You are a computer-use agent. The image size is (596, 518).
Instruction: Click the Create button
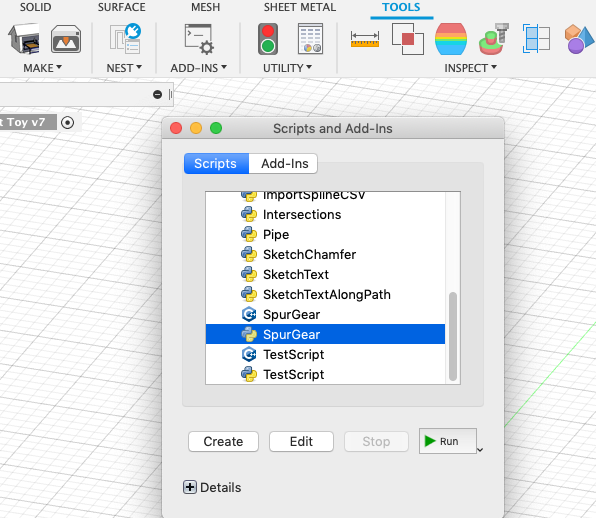point(223,441)
